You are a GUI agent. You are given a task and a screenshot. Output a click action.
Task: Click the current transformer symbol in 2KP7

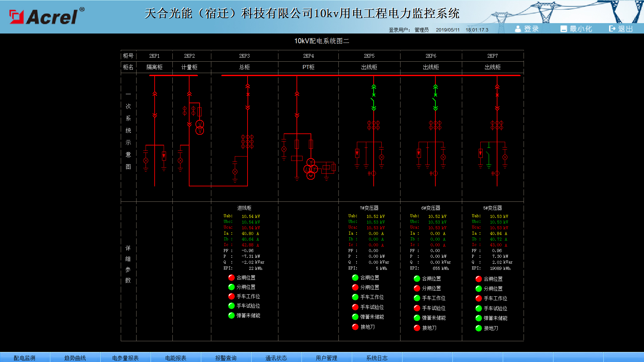(x=497, y=125)
